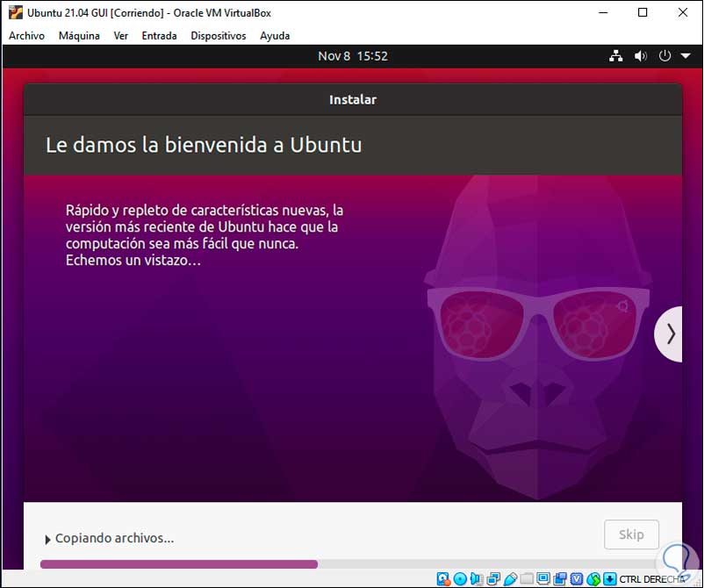
Task: Open the Entrada menu
Action: point(159,36)
